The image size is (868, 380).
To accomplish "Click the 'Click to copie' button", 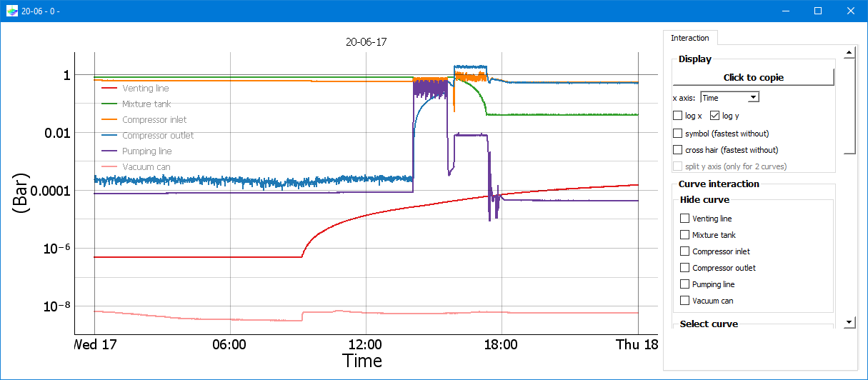I will point(754,77).
